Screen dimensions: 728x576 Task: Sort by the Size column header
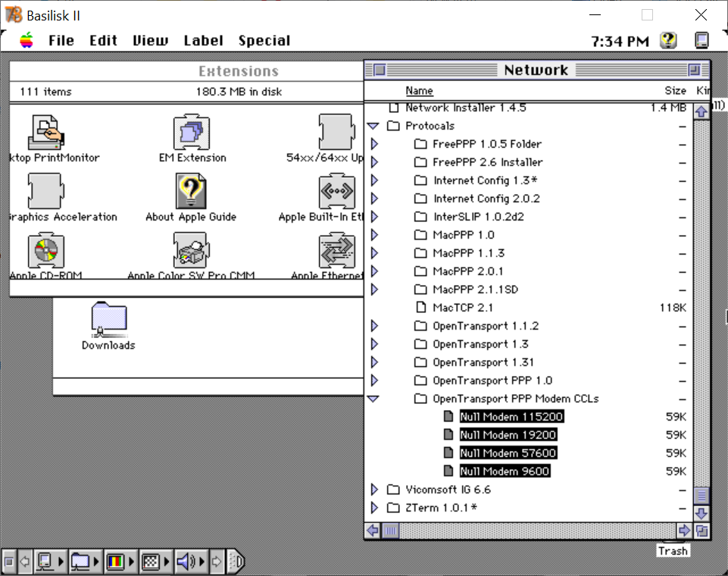click(x=675, y=91)
